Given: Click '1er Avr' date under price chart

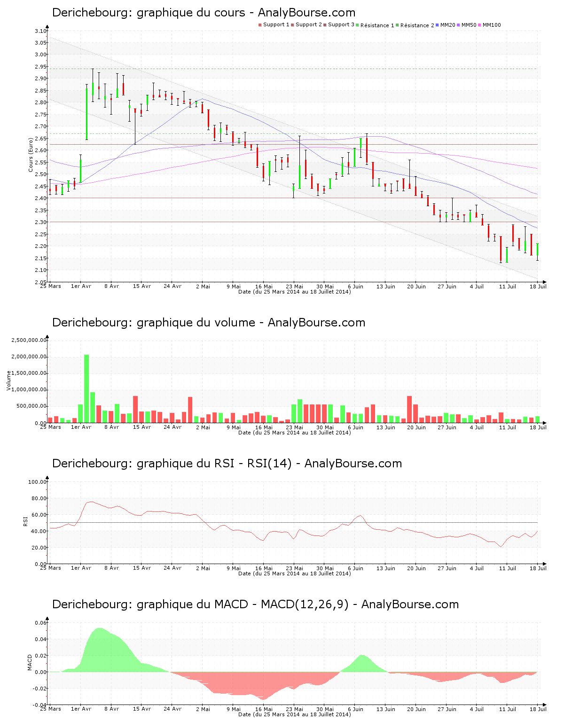Looking at the screenshot, I should 81,286.
